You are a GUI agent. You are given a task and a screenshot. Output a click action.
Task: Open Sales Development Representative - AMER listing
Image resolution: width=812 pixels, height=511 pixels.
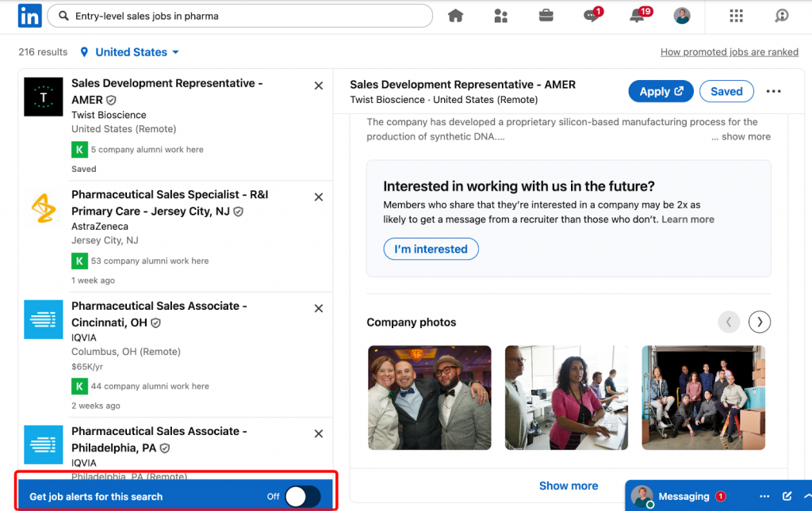167,92
